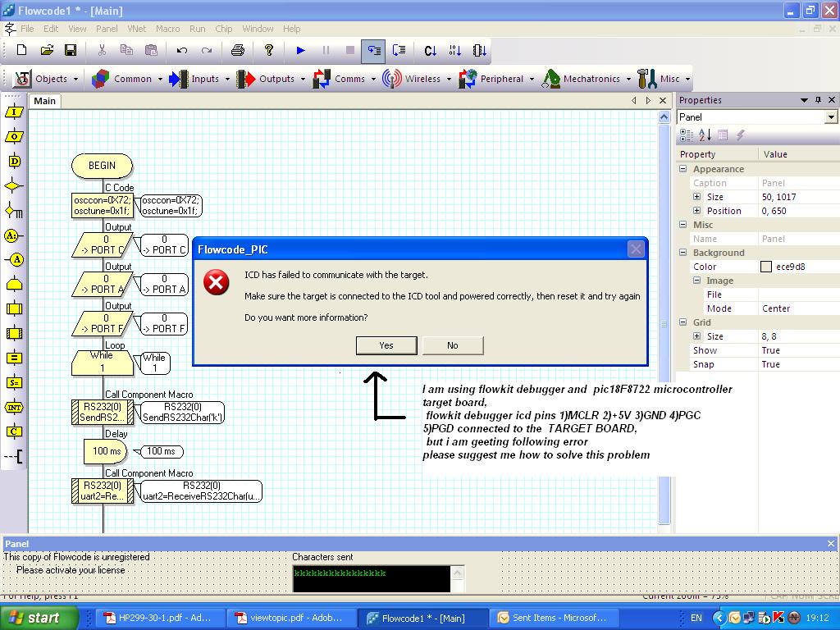Click the Undo arrow in the toolbar
The height and width of the screenshot is (630, 840).
click(x=181, y=50)
